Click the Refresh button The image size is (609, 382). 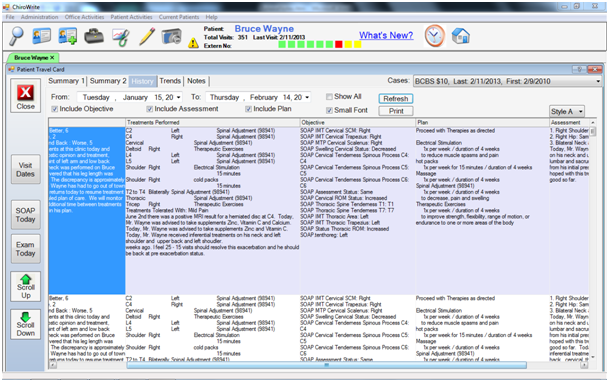[x=396, y=99]
